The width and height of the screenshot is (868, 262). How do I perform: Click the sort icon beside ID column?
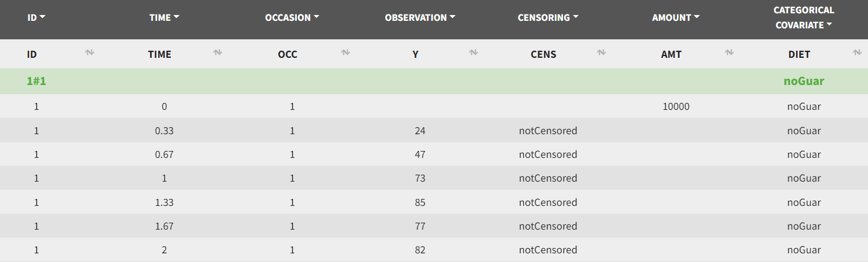pyautogui.click(x=90, y=53)
